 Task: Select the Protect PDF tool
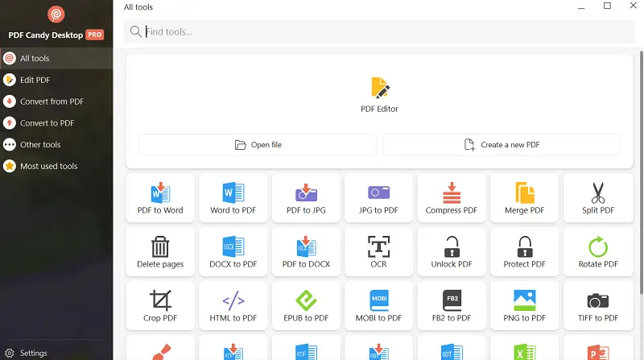(x=525, y=251)
